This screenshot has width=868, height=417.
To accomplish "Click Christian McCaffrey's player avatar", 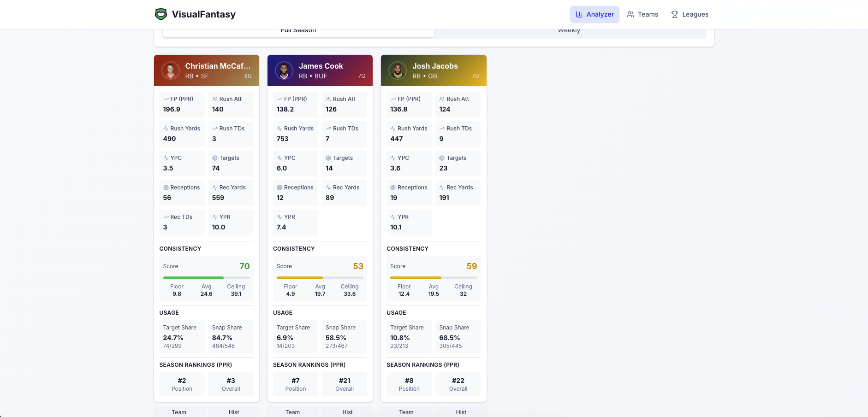I will coord(171,70).
